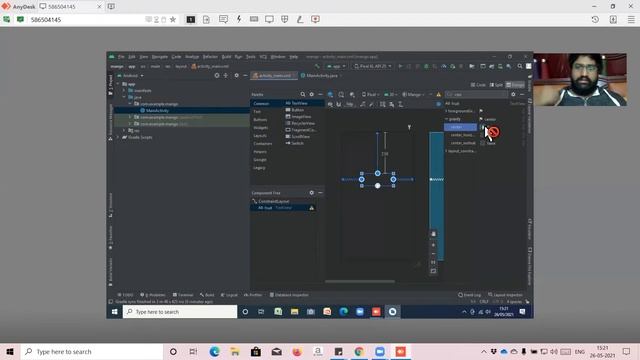Switch to MainActivity.java editor tab
Screen dimensions: 640x360
322,76
